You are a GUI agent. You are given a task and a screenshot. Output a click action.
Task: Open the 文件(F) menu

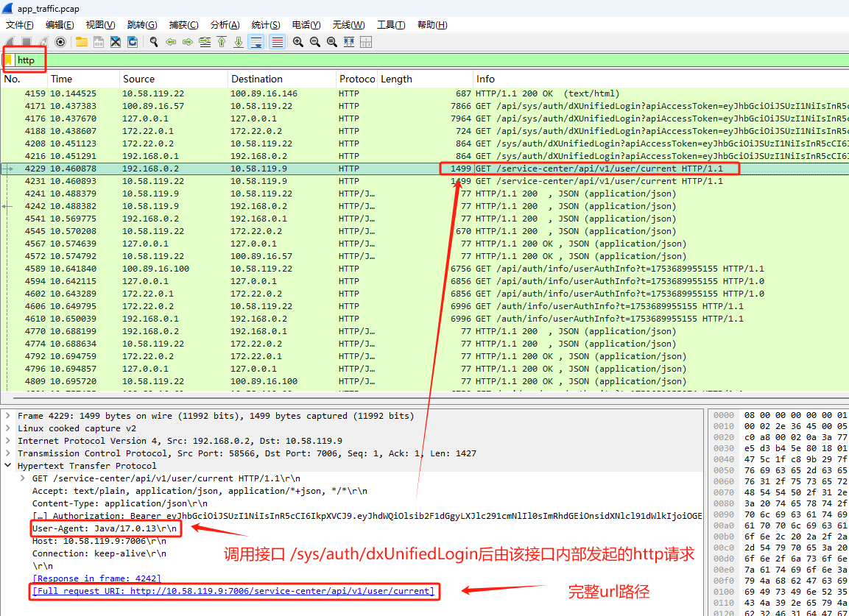coord(19,25)
